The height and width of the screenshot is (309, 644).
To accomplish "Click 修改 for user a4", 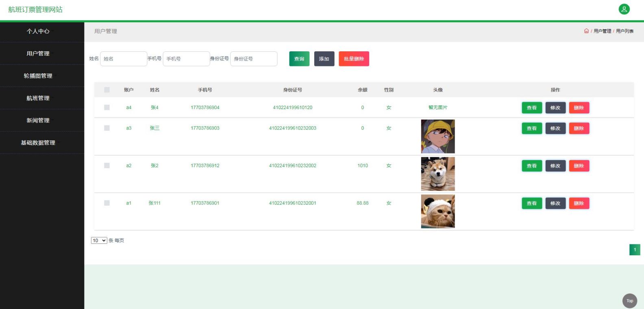I will pos(555,108).
